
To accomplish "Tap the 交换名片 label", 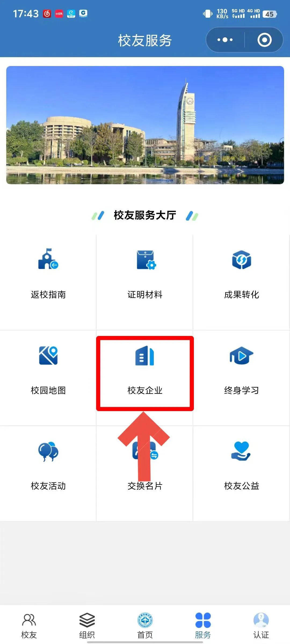I will [x=145, y=486].
